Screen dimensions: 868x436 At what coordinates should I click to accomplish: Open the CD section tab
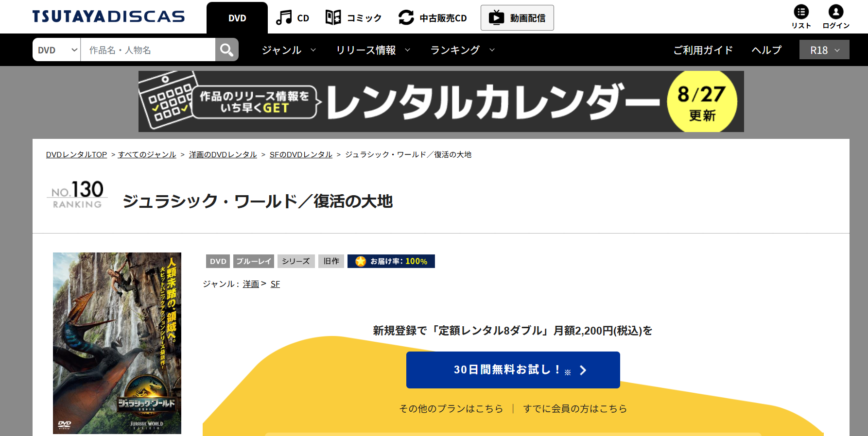[x=293, y=18]
